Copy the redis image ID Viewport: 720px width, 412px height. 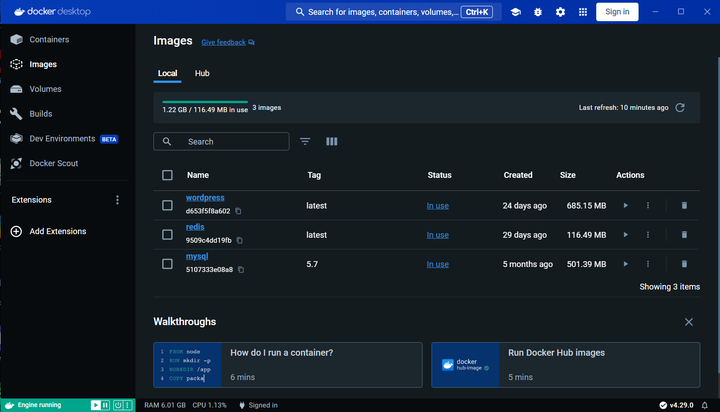240,241
